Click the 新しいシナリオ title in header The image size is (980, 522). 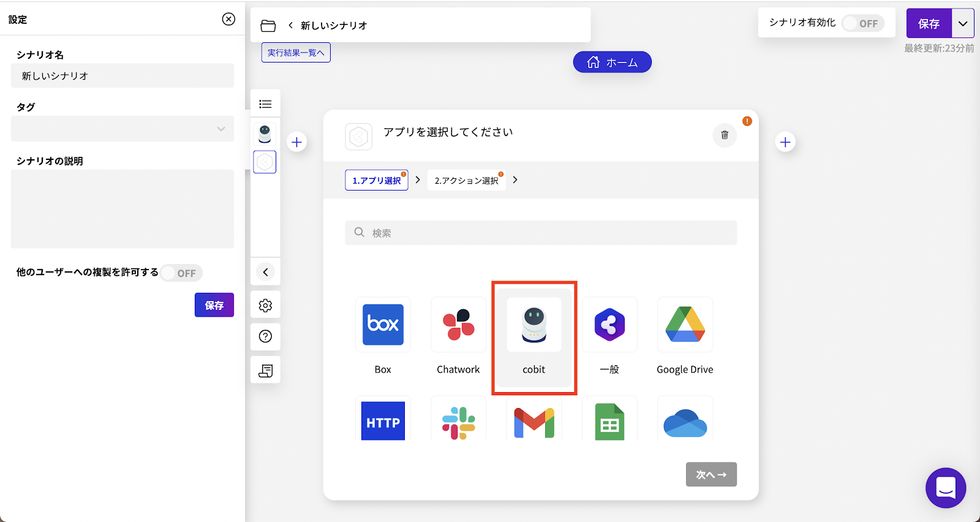coord(334,25)
